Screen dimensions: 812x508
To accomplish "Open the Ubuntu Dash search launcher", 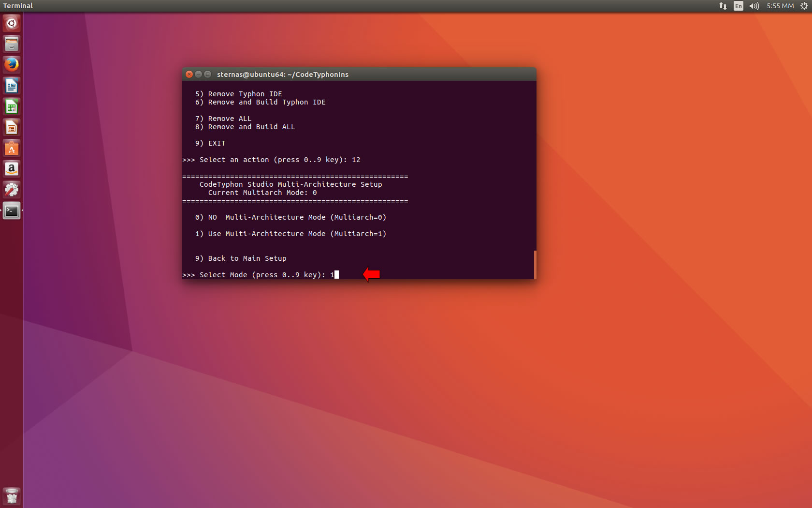I will click(x=12, y=23).
